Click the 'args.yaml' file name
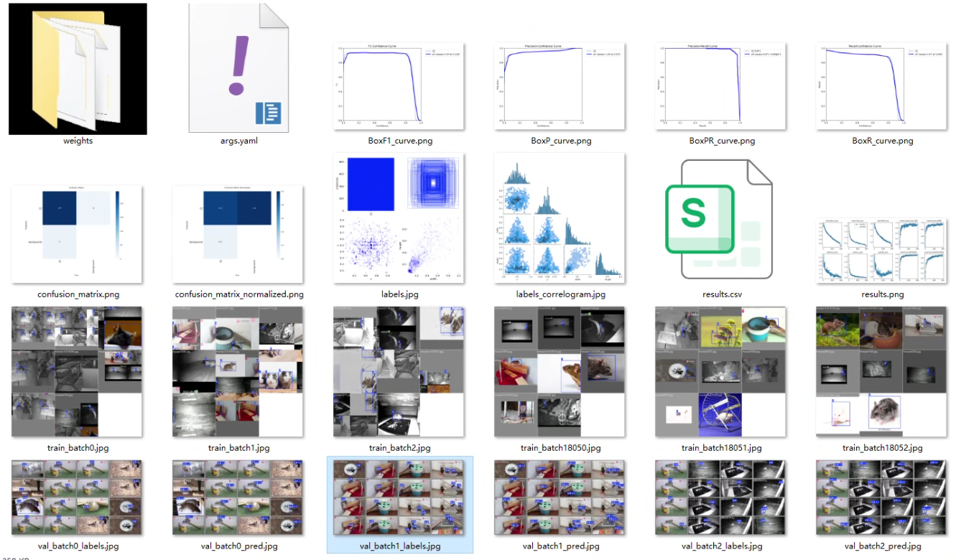956x560 pixels. click(238, 141)
